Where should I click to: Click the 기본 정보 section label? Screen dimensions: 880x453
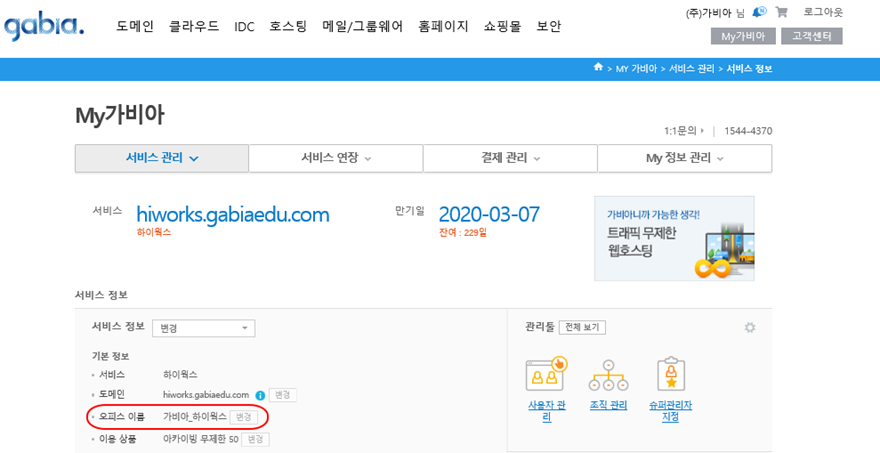pos(111,356)
